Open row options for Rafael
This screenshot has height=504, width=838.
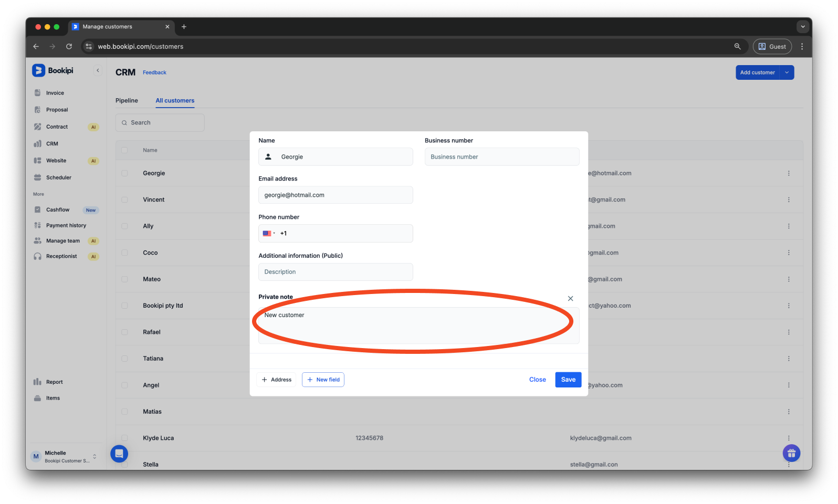point(789,332)
